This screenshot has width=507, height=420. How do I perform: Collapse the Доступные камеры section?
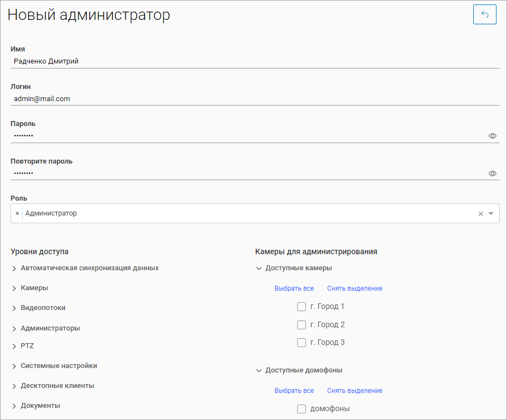(x=259, y=269)
